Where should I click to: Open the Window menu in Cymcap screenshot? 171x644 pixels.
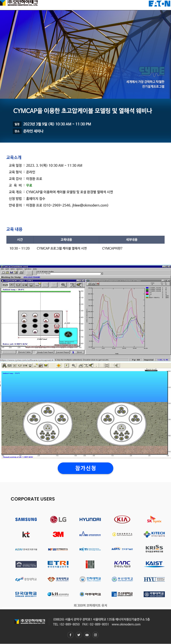tap(28, 269)
